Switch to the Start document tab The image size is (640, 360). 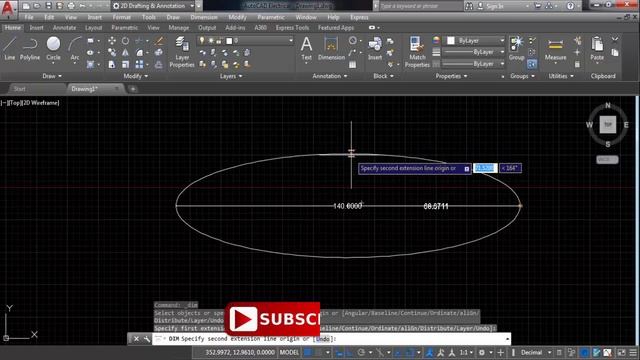pos(19,89)
